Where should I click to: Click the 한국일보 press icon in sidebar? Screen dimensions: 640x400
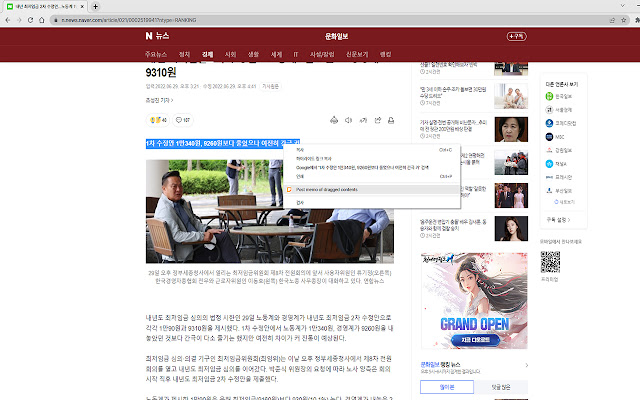(x=549, y=96)
